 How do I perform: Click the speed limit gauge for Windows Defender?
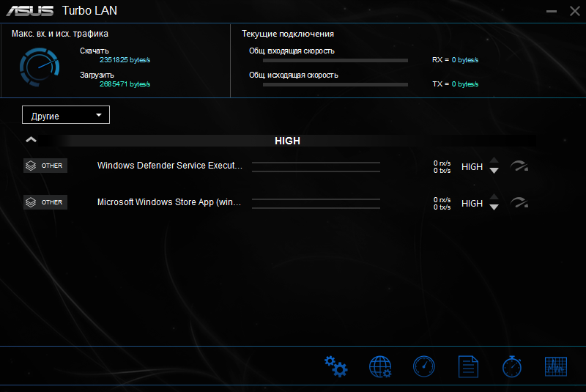pos(519,166)
